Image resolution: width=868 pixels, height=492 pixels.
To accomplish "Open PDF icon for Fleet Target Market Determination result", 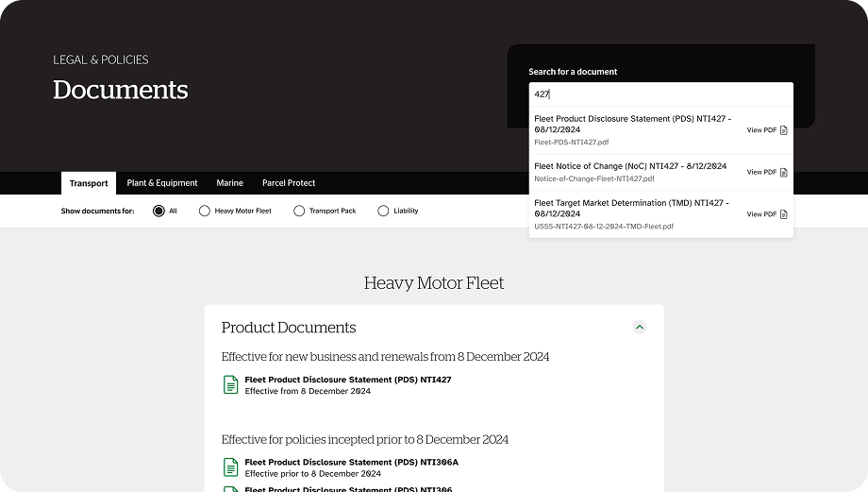I will [783, 214].
